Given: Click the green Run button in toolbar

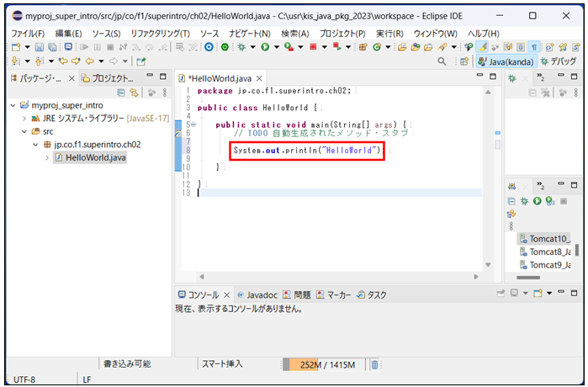Looking at the screenshot, I should coord(264,47).
